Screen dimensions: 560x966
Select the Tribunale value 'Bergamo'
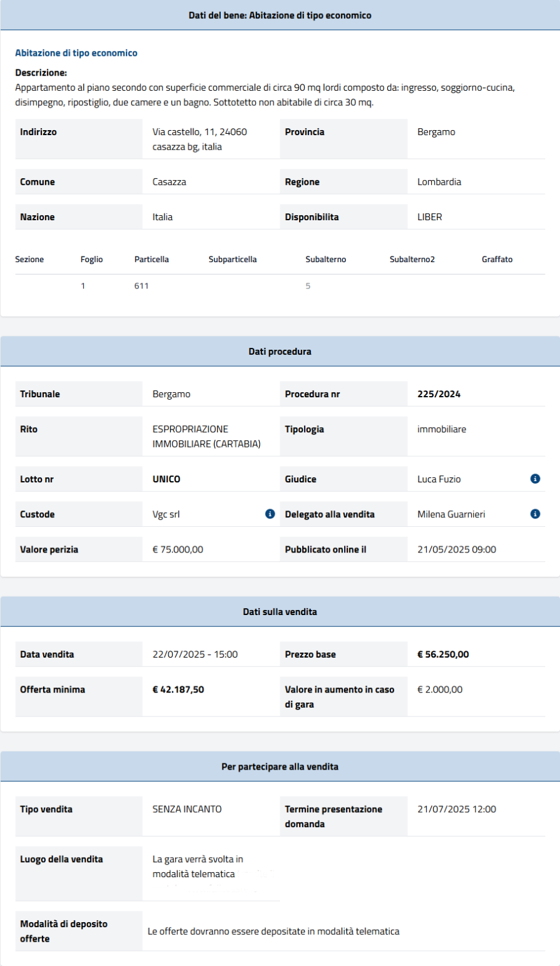[171, 394]
